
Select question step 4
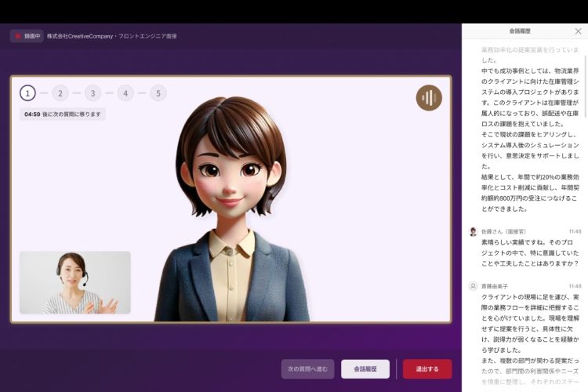click(125, 93)
